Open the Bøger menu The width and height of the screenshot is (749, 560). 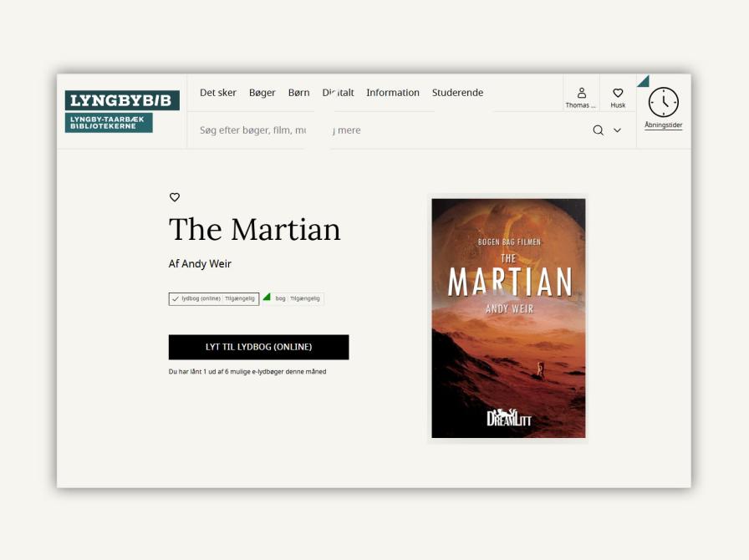tap(262, 93)
